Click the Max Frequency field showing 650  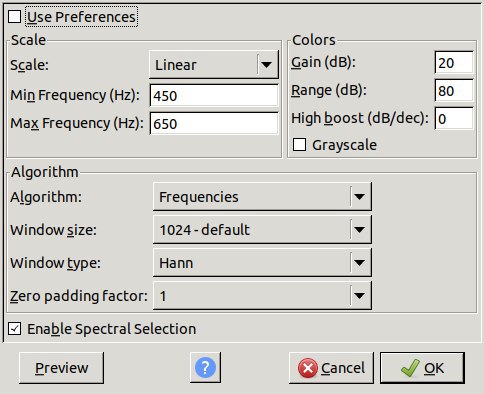coord(214,123)
